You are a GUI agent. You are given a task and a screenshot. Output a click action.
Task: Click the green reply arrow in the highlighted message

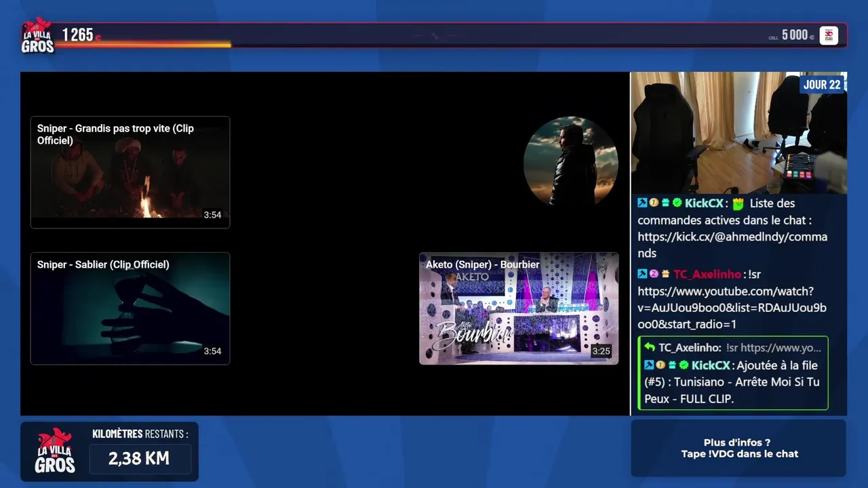pos(650,347)
